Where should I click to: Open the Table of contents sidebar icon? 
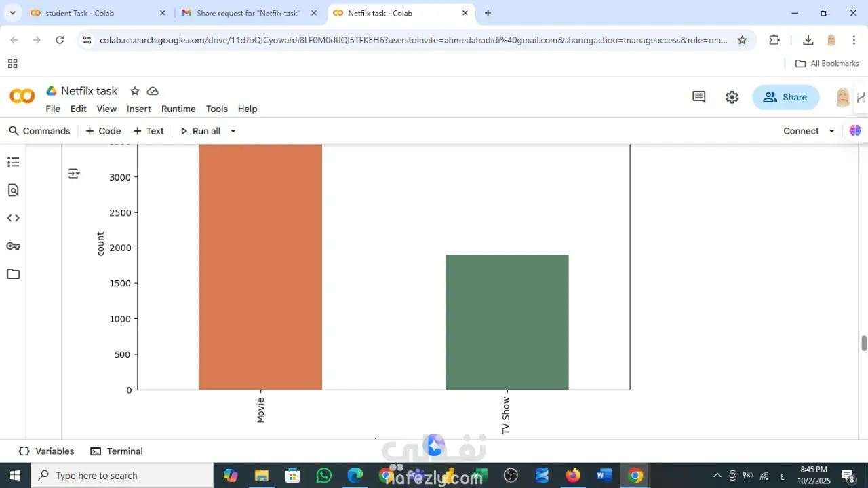tap(13, 162)
